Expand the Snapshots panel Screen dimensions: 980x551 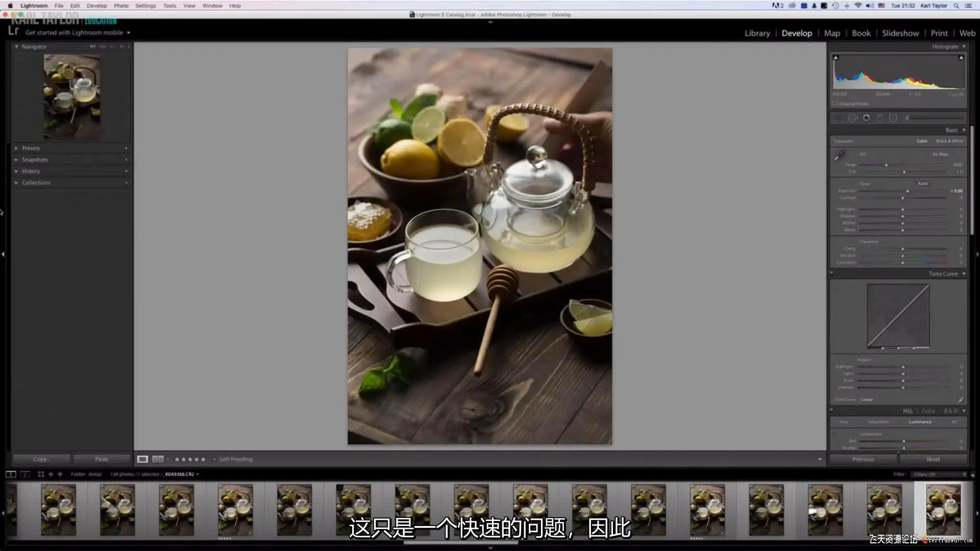point(35,160)
